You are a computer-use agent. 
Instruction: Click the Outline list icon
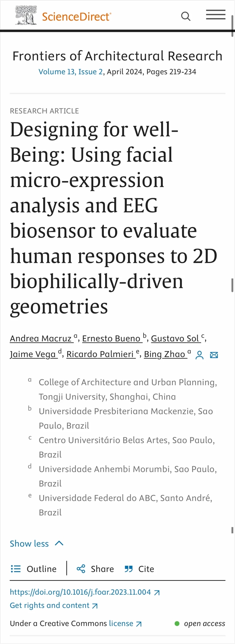pyautogui.click(x=16, y=569)
